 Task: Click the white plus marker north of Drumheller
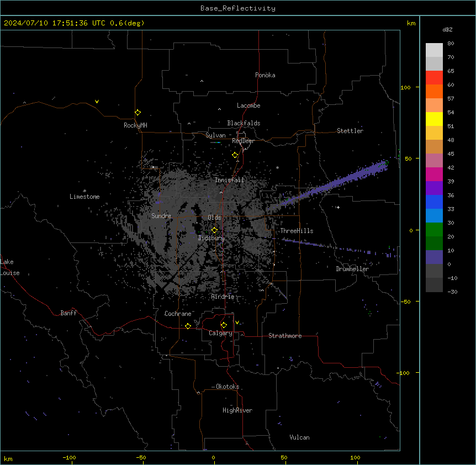tap(338, 207)
